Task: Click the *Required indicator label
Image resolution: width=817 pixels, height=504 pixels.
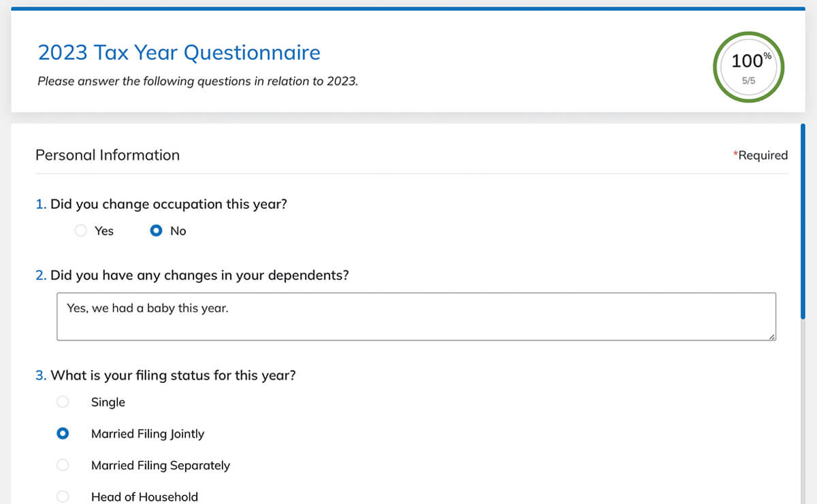Action: [760, 155]
